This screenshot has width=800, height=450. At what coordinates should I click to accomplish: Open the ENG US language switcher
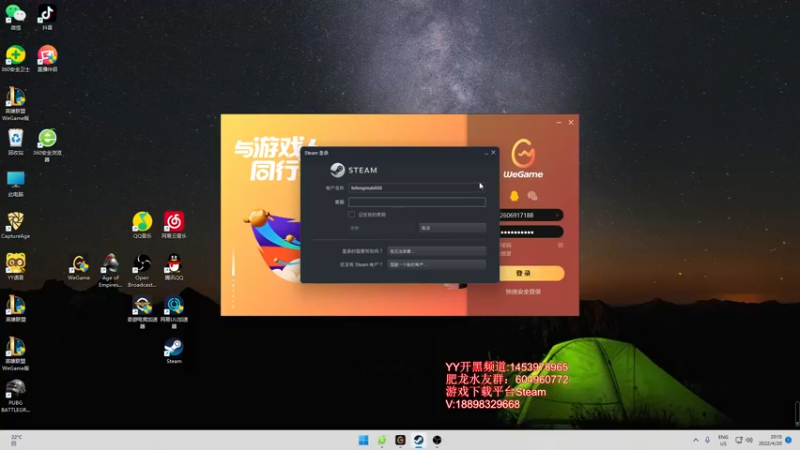pyautogui.click(x=723, y=440)
